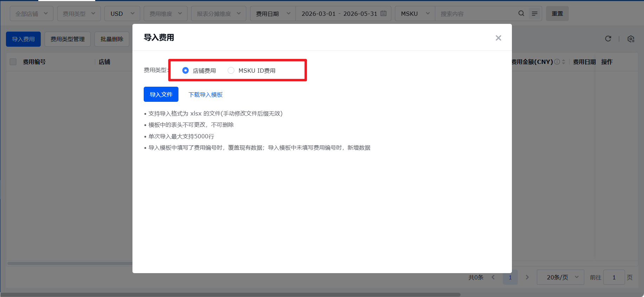Sort by 费用金额(CNY) using sort arrows
Viewport: 644px width, 297px height.
click(564, 62)
